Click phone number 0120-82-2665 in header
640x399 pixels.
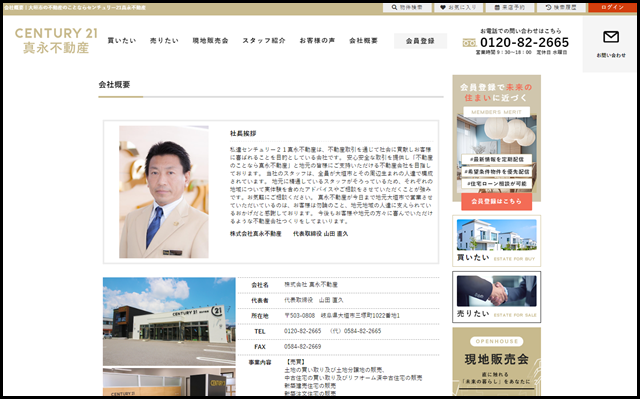524,42
